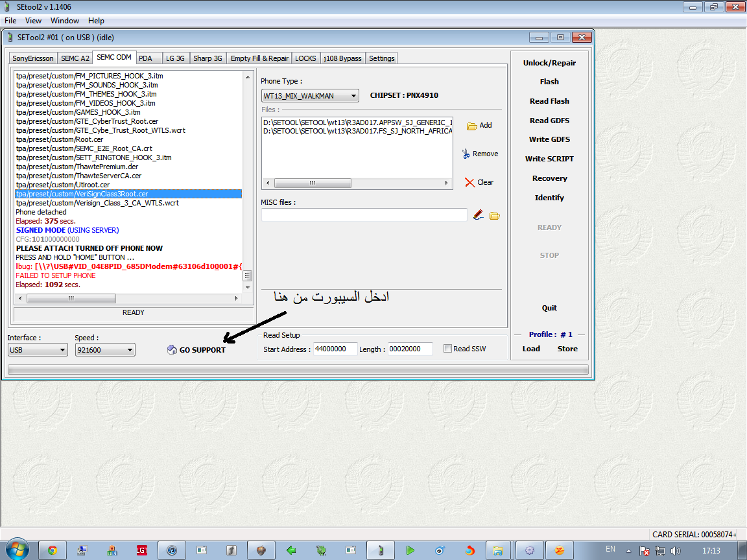The image size is (747, 560).
Task: Click the GO SUPPORT icon
Action: point(172,350)
